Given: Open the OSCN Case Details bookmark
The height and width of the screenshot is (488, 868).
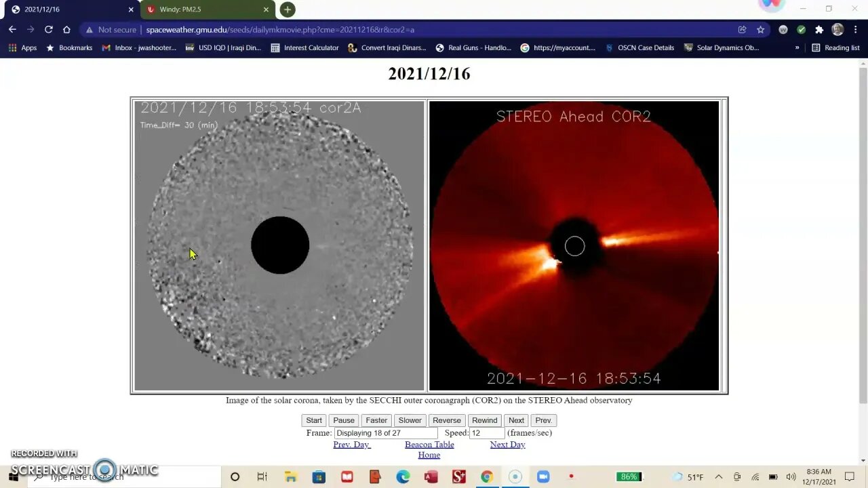Looking at the screenshot, I should [639, 48].
